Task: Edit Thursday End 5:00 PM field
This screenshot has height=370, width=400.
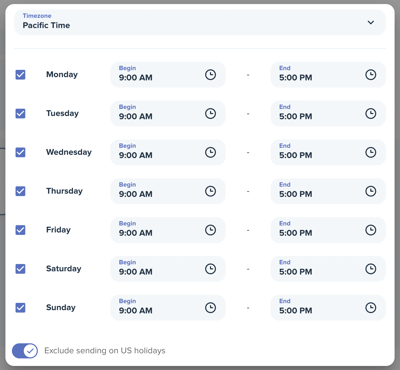Action: click(x=328, y=191)
